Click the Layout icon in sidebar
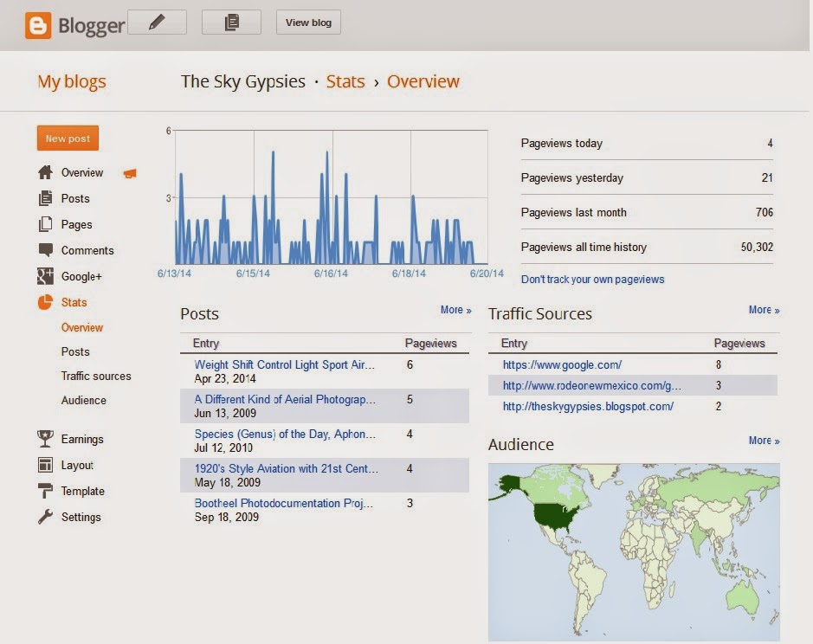Screen dimensions: 813x644 click(45, 465)
